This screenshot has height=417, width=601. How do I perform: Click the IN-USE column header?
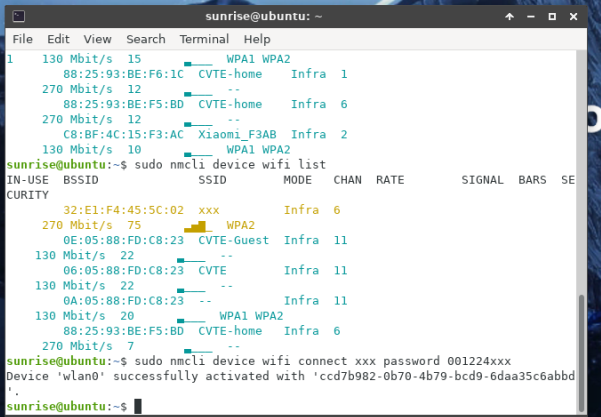click(28, 180)
